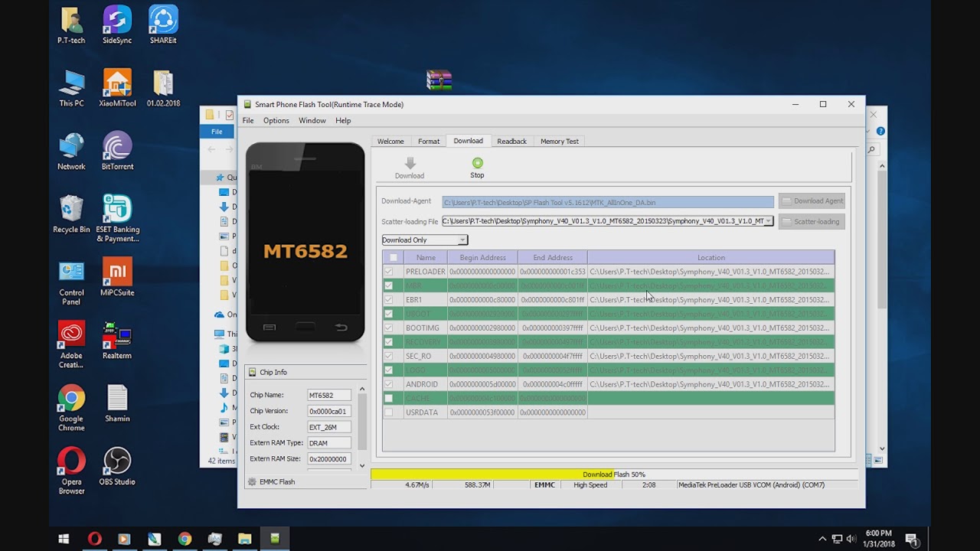The image size is (980, 551).
Task: Click the Begin Address column header
Action: (x=482, y=258)
